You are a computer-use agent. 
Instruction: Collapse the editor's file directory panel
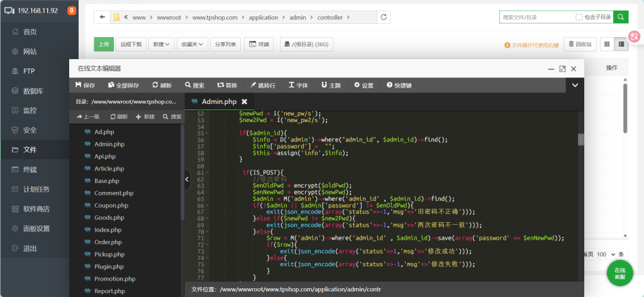point(187,179)
